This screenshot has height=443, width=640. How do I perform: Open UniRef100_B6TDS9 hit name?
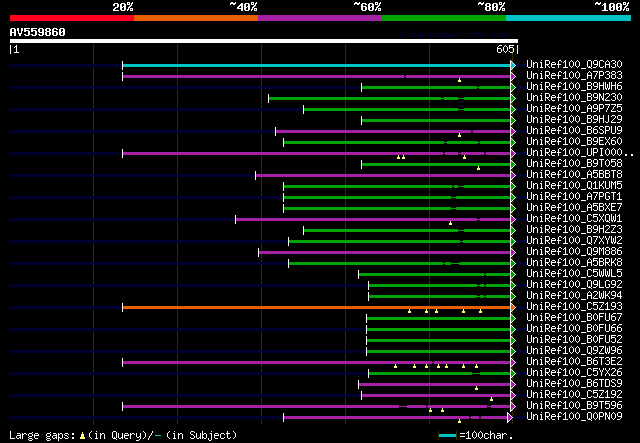click(x=574, y=384)
